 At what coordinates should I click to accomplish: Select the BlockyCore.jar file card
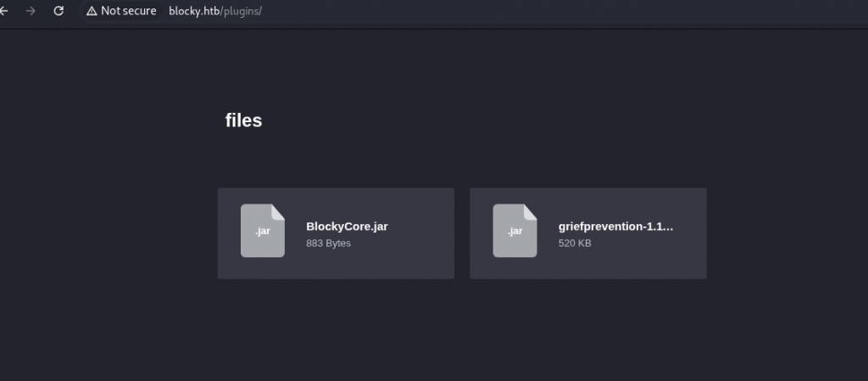tap(336, 233)
